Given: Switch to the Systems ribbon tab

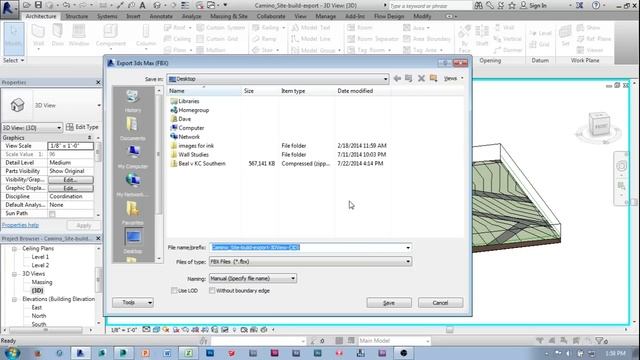Looking at the screenshot, I should (107, 16).
